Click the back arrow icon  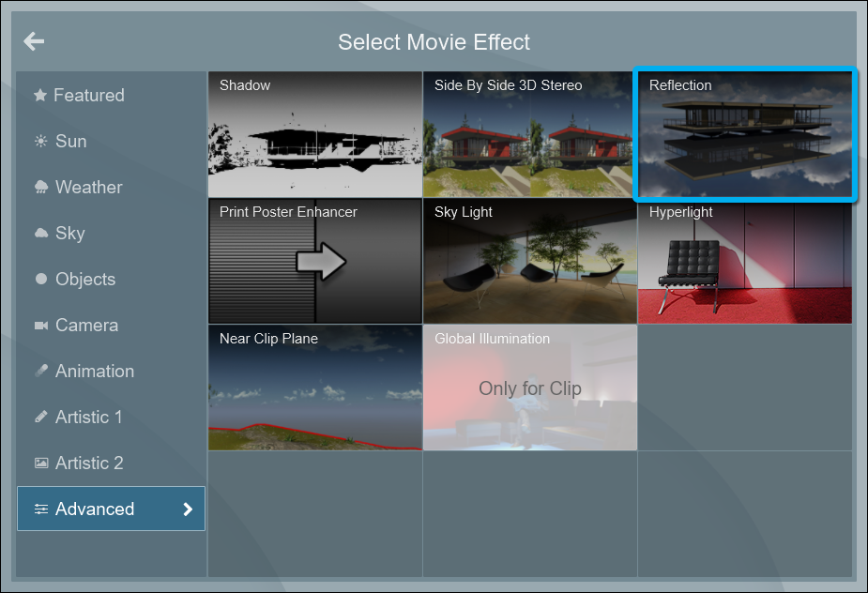pyautogui.click(x=34, y=41)
